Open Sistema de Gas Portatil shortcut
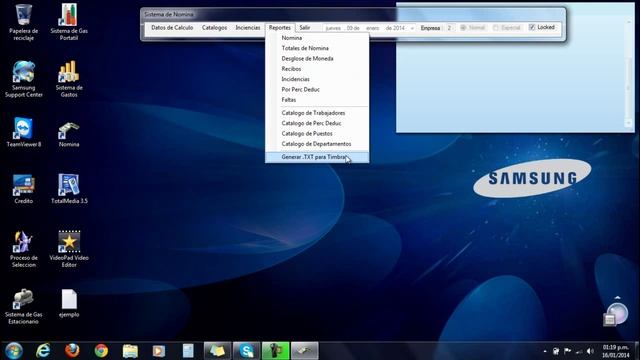 [69, 21]
